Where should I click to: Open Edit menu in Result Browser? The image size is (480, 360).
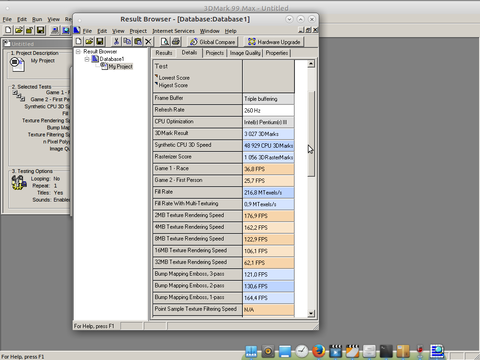click(x=102, y=31)
